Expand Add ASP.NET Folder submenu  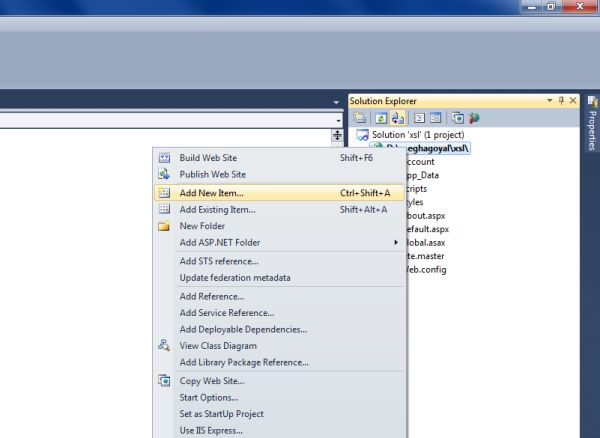click(279, 243)
